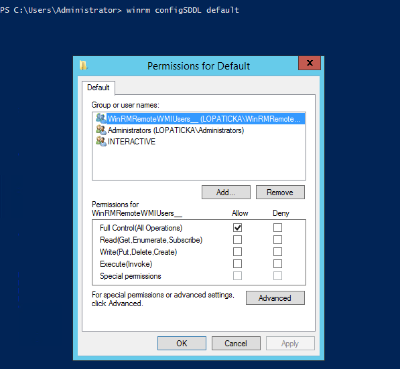Click the folder icon in the dialog title bar
The height and width of the screenshot is (369, 400).
[x=83, y=65]
